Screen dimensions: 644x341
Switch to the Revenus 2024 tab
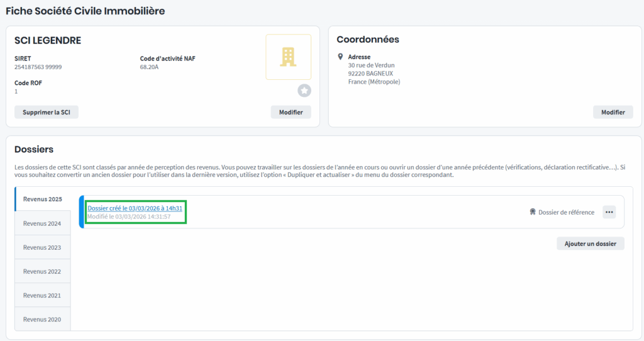coord(42,223)
